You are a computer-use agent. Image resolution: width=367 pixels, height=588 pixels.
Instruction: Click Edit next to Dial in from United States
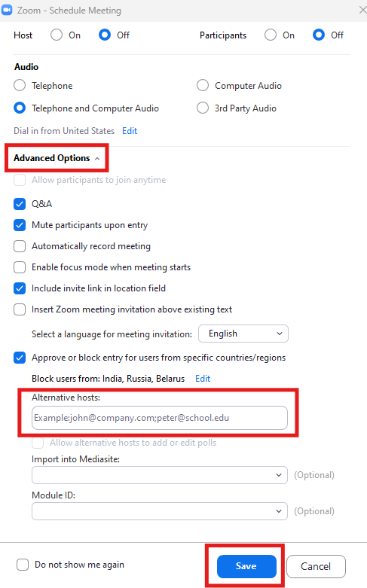(130, 131)
